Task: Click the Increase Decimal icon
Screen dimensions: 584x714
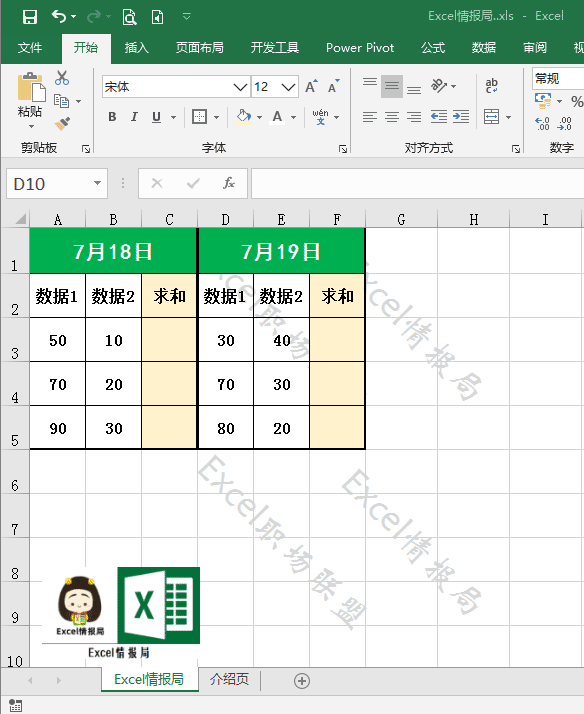Action: [542, 123]
